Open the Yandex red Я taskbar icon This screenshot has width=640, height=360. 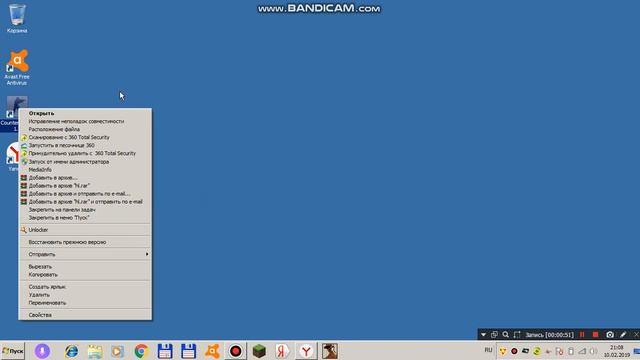coord(282,351)
